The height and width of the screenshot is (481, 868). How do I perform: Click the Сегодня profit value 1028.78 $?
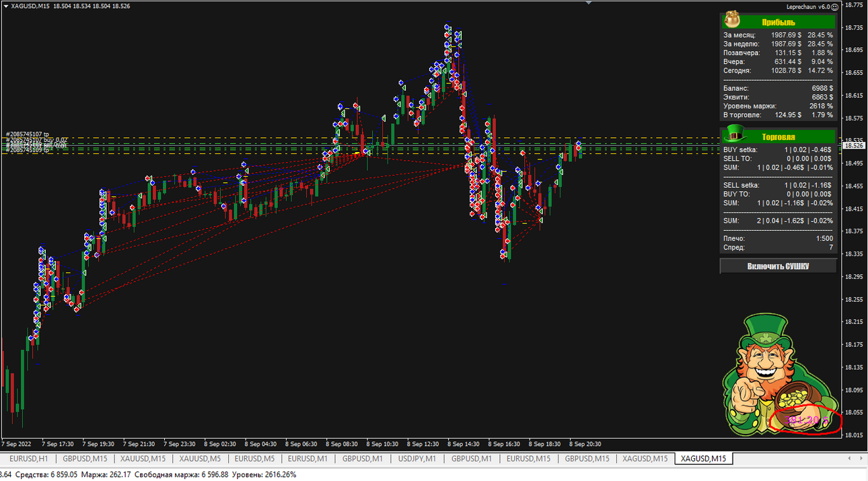pyautogui.click(x=787, y=71)
